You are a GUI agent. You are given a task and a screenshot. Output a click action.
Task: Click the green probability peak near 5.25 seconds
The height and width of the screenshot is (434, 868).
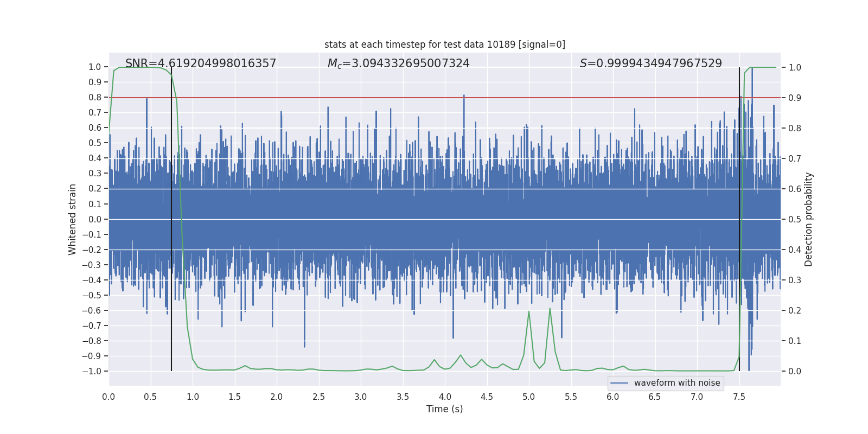(x=550, y=309)
